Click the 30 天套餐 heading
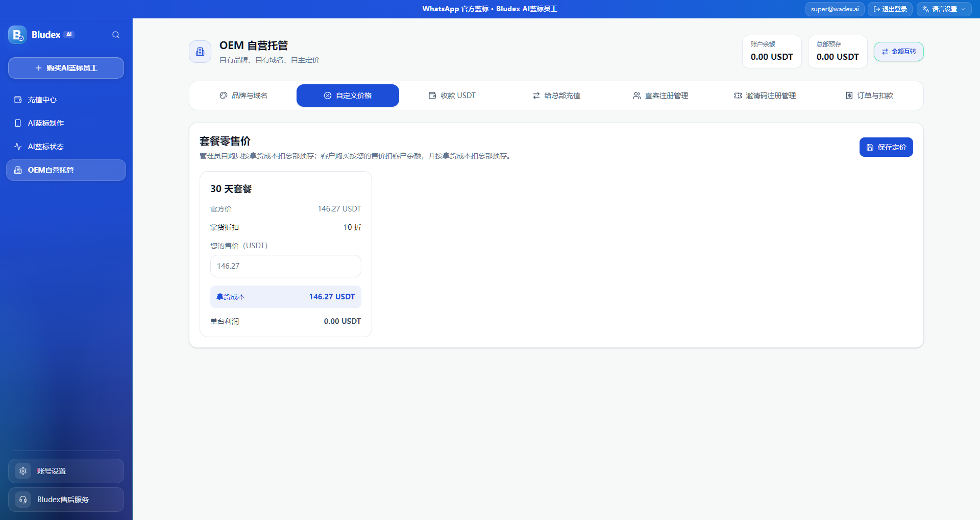Viewport: 980px width, 520px height. pyautogui.click(x=231, y=189)
